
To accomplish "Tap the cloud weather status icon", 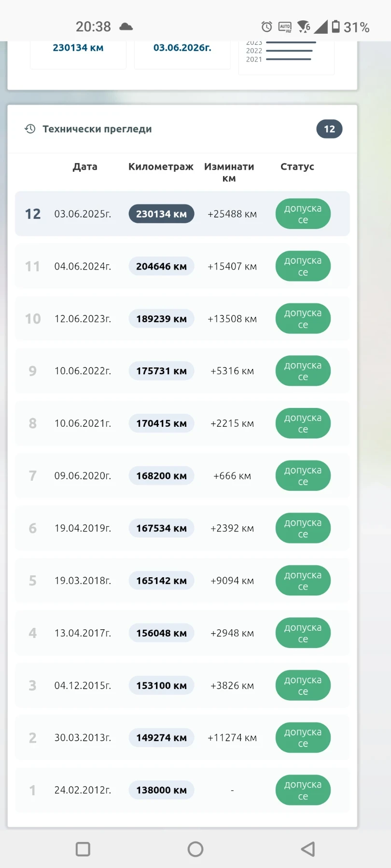I will pyautogui.click(x=126, y=27).
